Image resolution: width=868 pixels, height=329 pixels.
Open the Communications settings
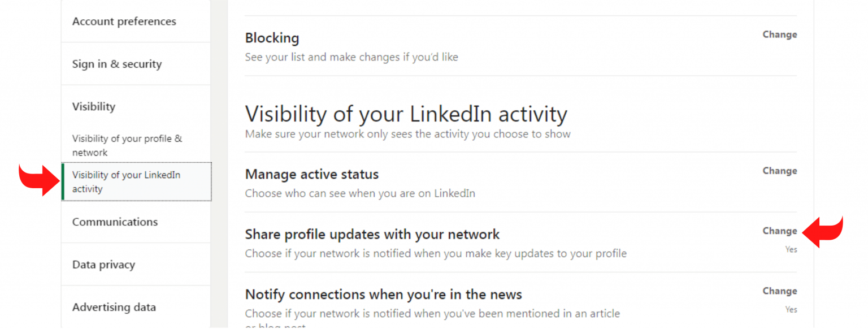(x=115, y=222)
